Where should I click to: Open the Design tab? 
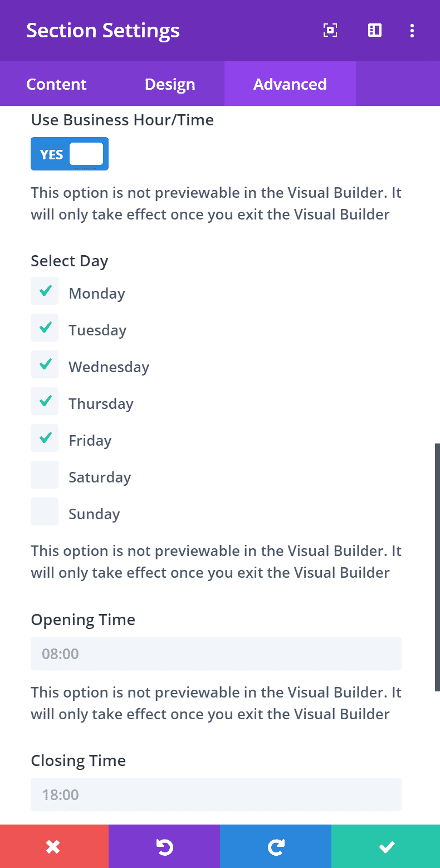point(170,84)
